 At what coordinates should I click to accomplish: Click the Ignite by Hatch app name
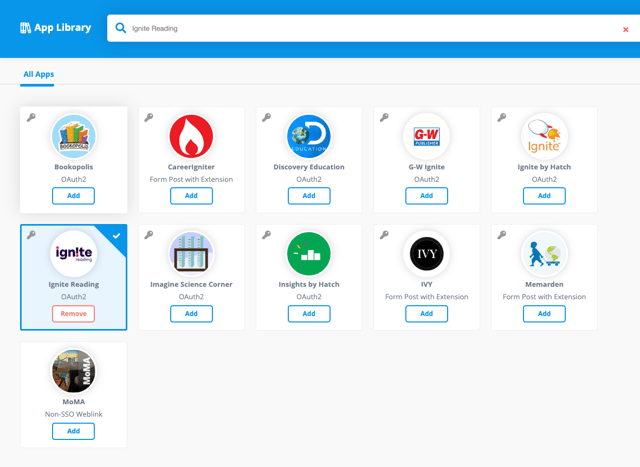[544, 167]
